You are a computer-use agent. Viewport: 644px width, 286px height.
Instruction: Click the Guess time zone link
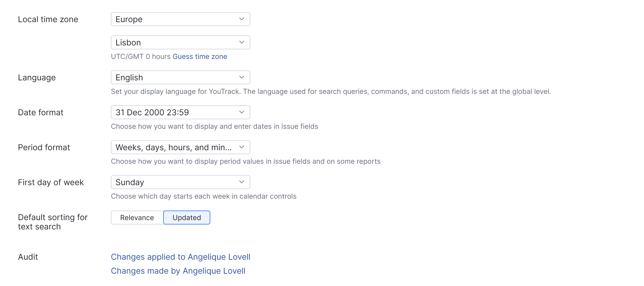[x=199, y=56]
